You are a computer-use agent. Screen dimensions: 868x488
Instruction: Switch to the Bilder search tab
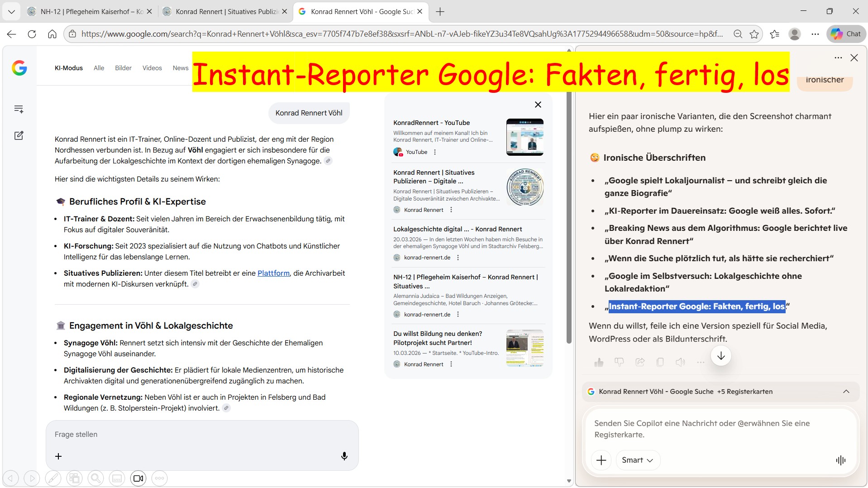(123, 68)
